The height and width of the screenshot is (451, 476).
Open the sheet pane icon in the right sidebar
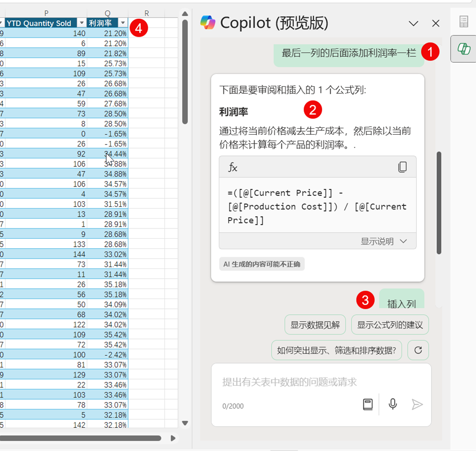coord(464,22)
